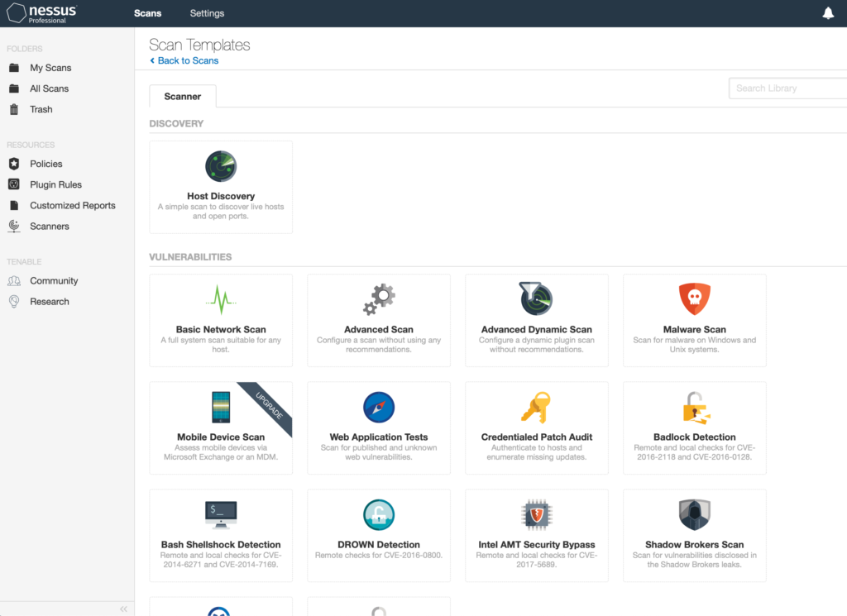Open the notifications bell
Screen dimensions: 847x616
tap(828, 13)
